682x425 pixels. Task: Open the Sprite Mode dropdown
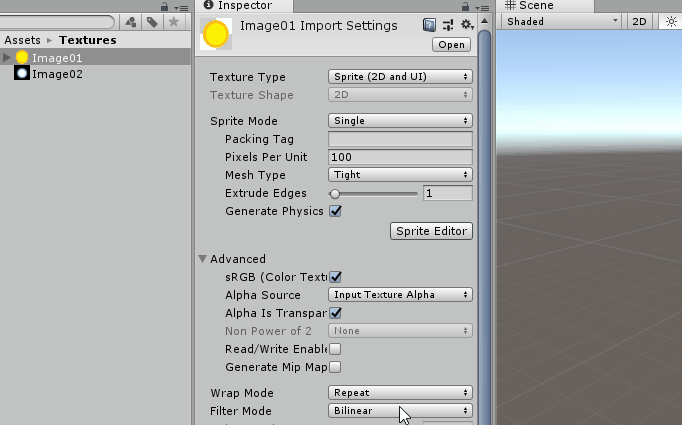click(400, 120)
